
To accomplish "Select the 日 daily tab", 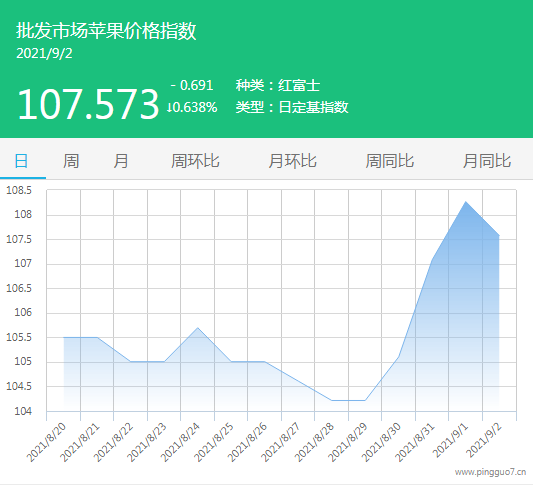I will coord(21,161).
